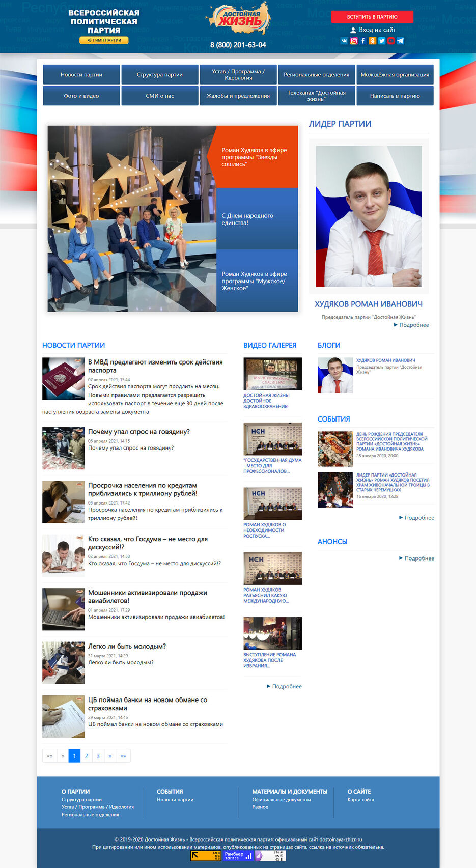Open ЦБ поймал банки news headline
Image resolution: width=476 pixels, height=868 pixels.
[148, 704]
